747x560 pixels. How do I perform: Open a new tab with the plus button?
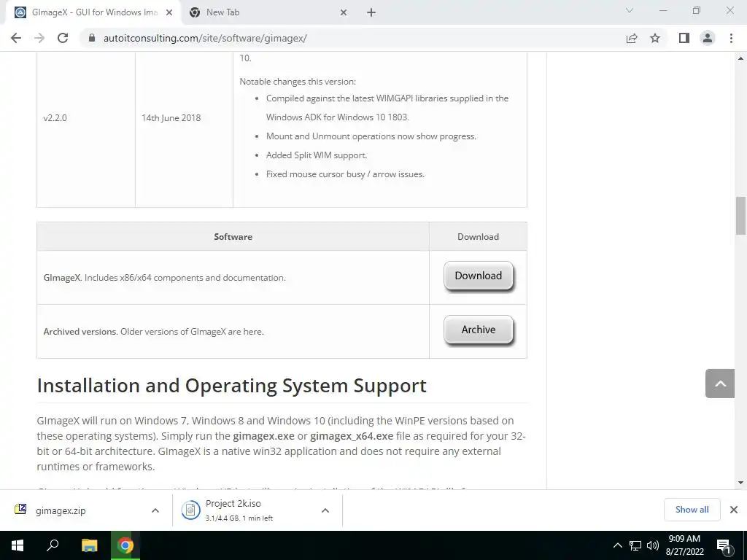coord(371,12)
